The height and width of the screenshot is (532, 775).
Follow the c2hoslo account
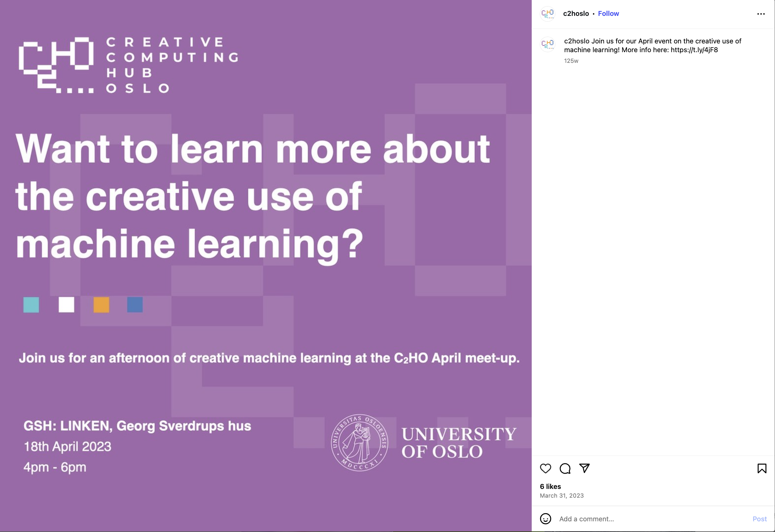coord(608,14)
